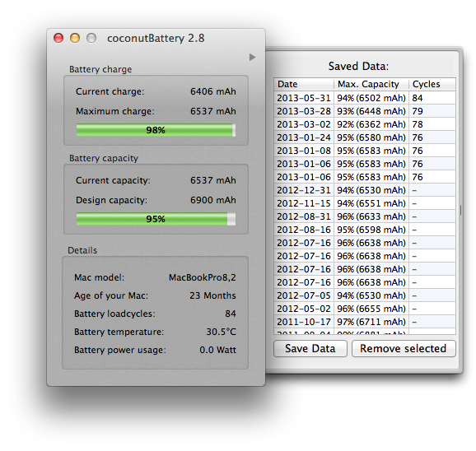
Task: Click the Save Data button
Action: coord(310,348)
